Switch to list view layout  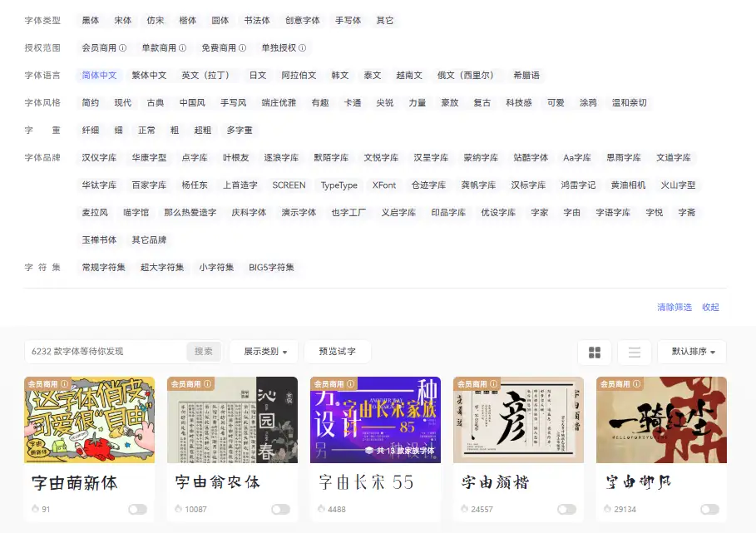pyautogui.click(x=635, y=353)
